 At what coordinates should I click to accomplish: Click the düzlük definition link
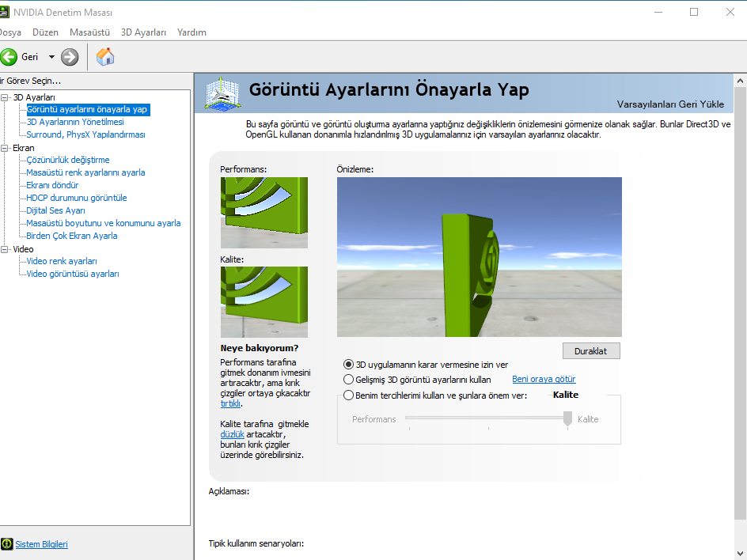[232, 434]
